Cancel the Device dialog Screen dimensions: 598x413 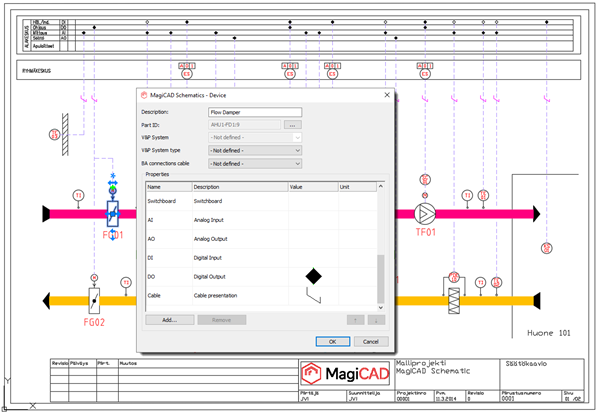coord(371,342)
